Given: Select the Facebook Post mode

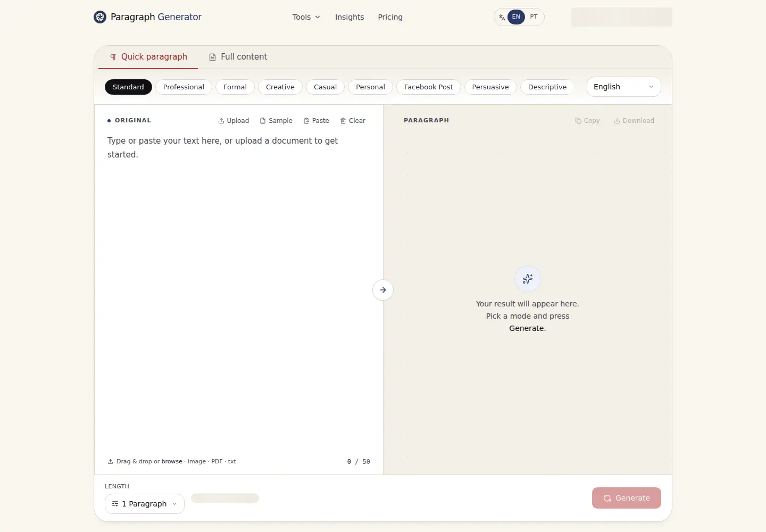Looking at the screenshot, I should (429, 87).
